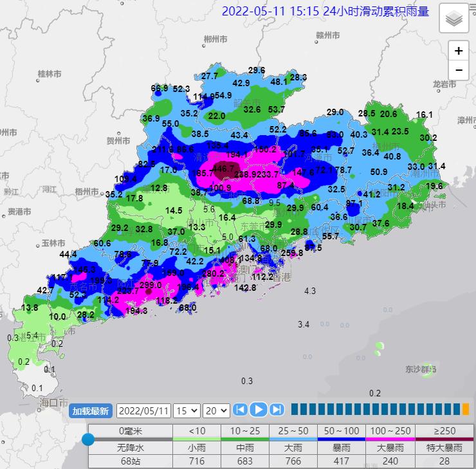476x469 pixels.
Task: Open the minute dropdown showing 20
Action: (216, 410)
